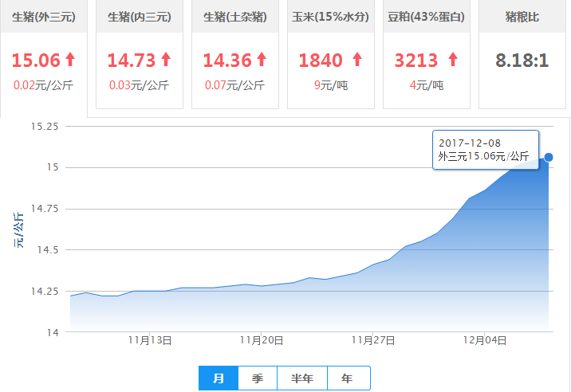Viewport: 571px width, 392px height.
Task: Click the 4元/吨 change text
Action: [427, 85]
